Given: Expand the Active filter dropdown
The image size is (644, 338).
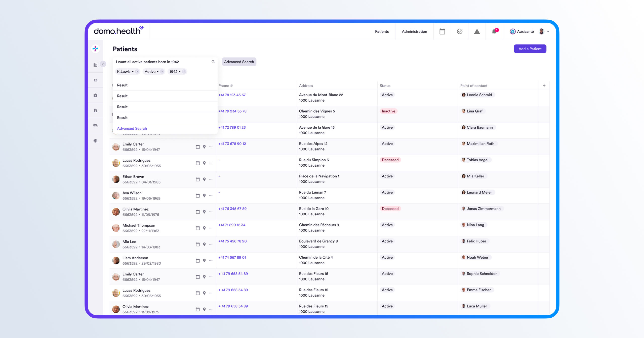Looking at the screenshot, I should click(x=158, y=72).
